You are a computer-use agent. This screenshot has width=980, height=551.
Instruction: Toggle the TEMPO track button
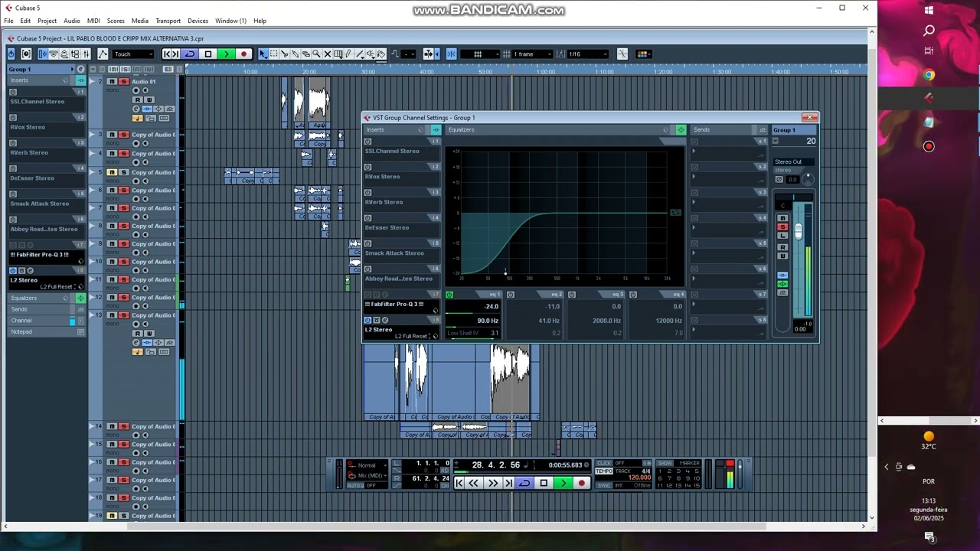(604, 471)
